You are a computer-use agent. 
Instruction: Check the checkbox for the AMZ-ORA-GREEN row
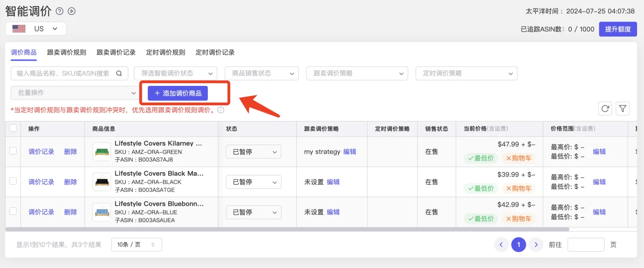coord(13,151)
